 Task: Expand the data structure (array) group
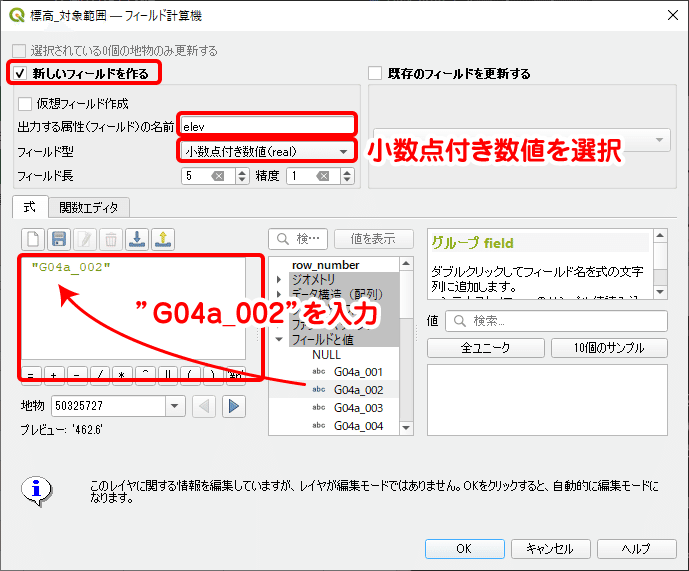[x=279, y=294]
